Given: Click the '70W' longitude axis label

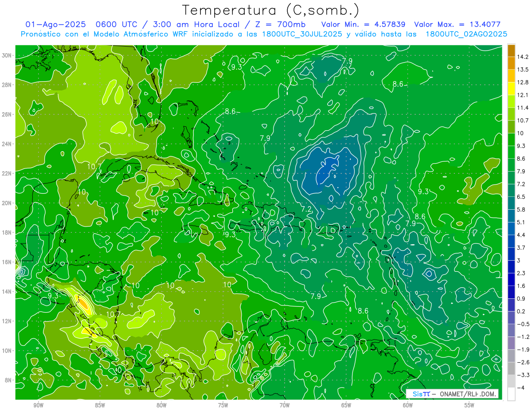Looking at the screenshot, I should (285, 405).
